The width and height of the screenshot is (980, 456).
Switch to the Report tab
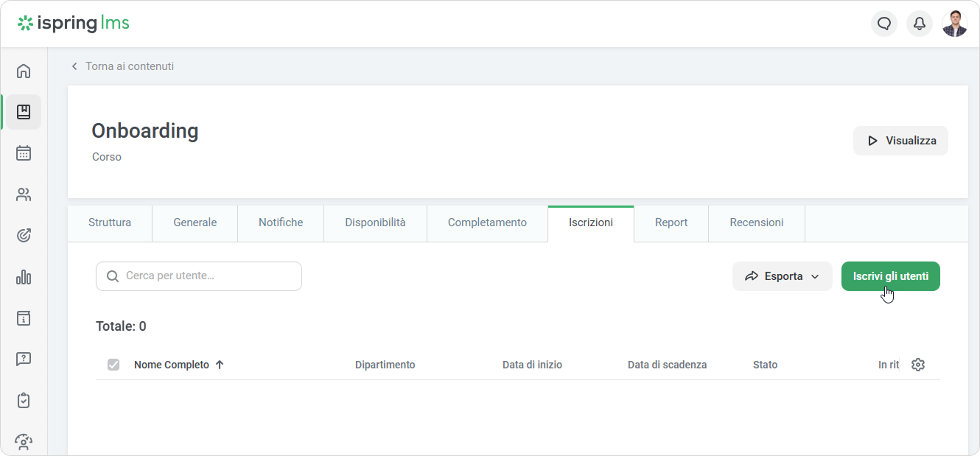click(671, 222)
